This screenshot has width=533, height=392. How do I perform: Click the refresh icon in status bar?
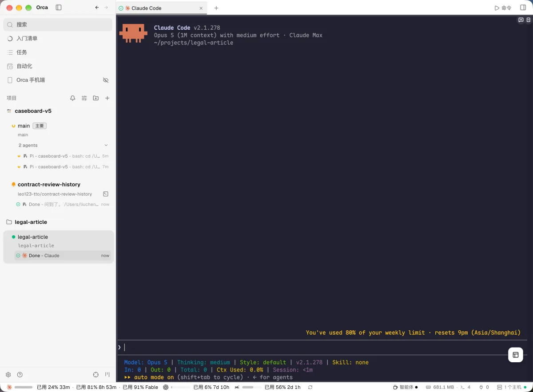(x=310, y=387)
